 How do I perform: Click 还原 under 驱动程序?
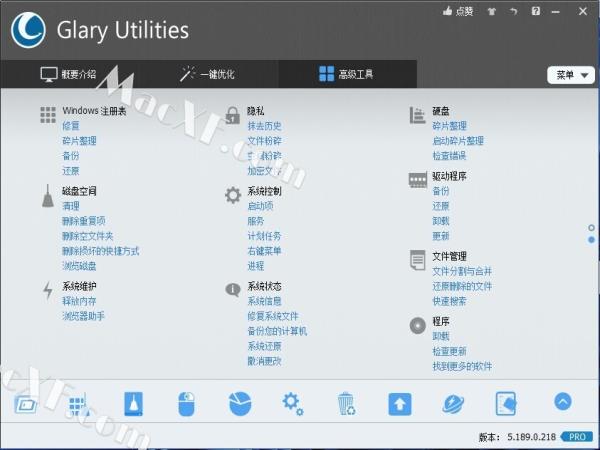(x=441, y=206)
